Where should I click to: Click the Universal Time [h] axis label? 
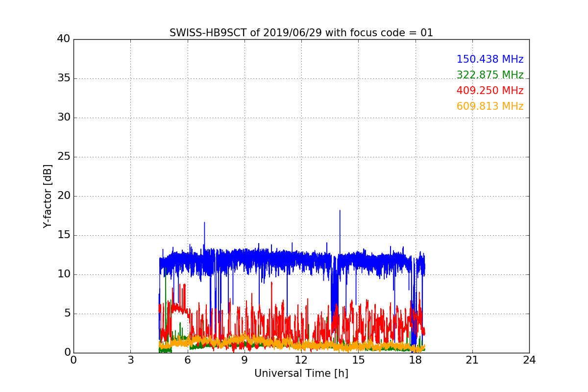pyautogui.click(x=301, y=373)
